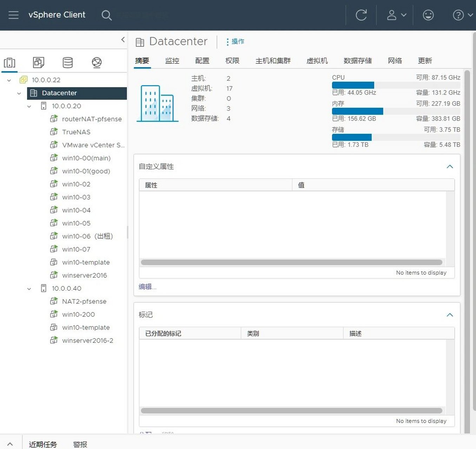Click the CPU usage bar
The height and width of the screenshot is (449, 476).
(396, 85)
